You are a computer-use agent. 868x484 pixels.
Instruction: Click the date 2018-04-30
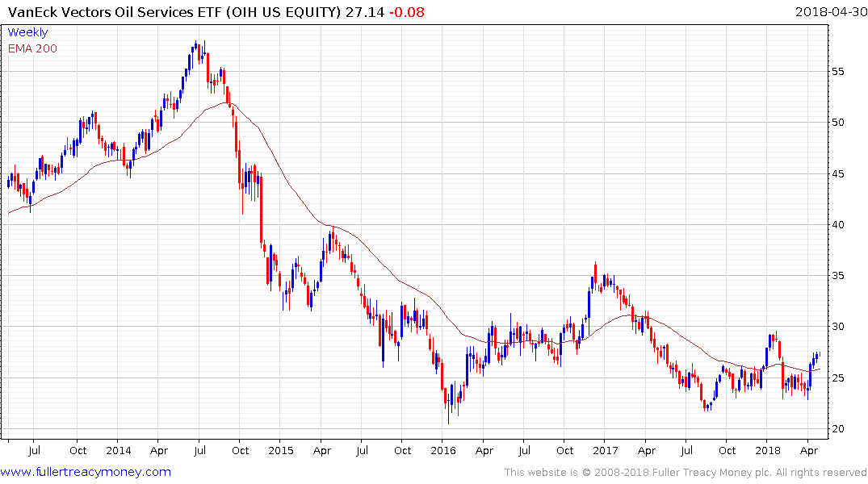coord(831,11)
